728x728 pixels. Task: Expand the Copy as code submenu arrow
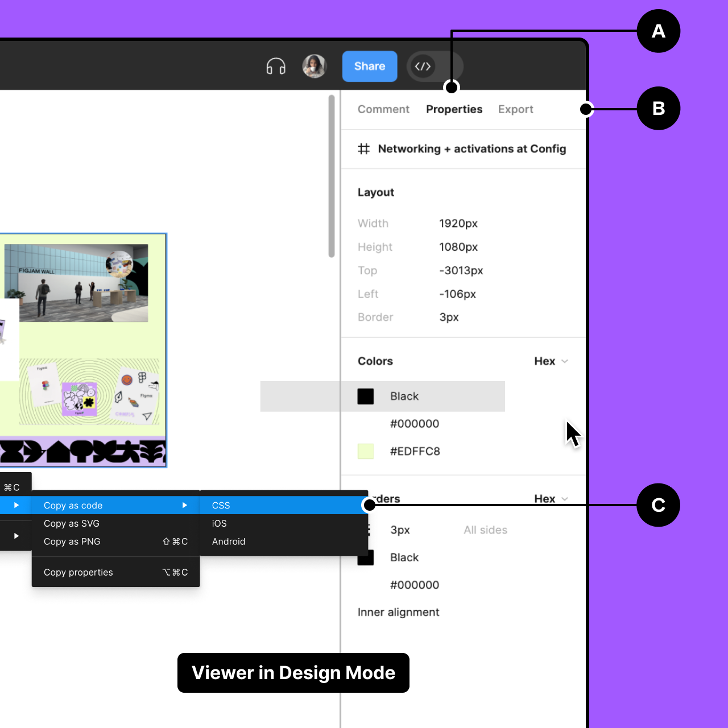[x=185, y=506]
